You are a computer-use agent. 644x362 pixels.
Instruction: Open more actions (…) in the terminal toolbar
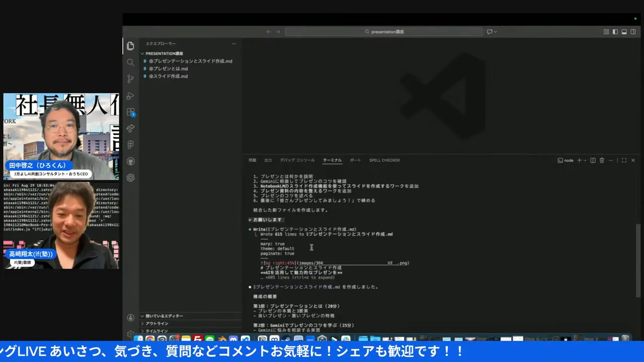[x=611, y=160]
